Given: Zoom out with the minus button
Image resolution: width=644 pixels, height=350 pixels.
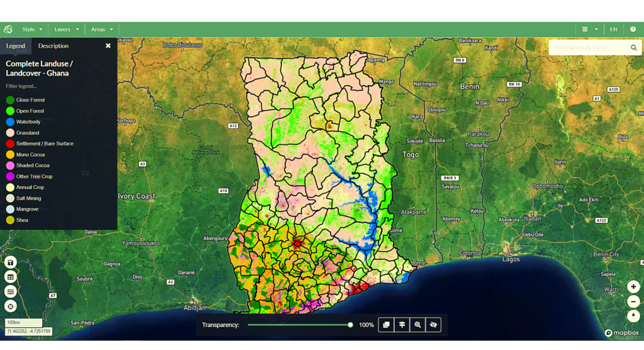Looking at the screenshot, I should [x=633, y=302].
